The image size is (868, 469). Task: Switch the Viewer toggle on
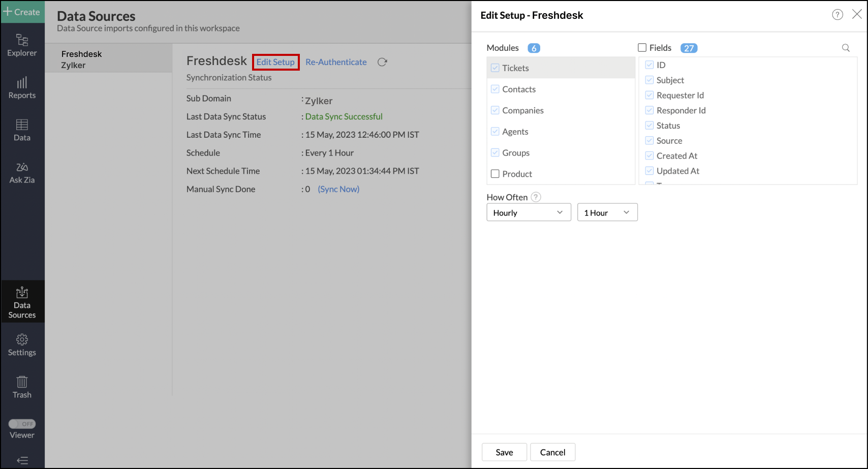point(23,423)
